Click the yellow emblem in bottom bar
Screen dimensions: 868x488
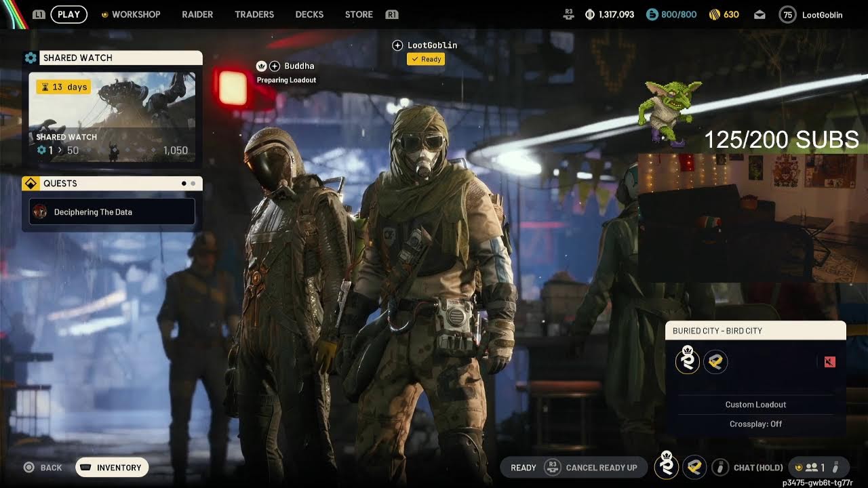(694, 467)
